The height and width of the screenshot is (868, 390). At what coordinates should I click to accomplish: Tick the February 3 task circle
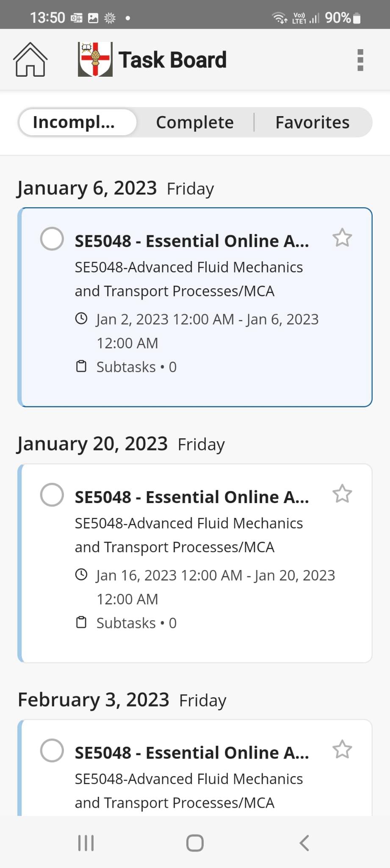[52, 751]
